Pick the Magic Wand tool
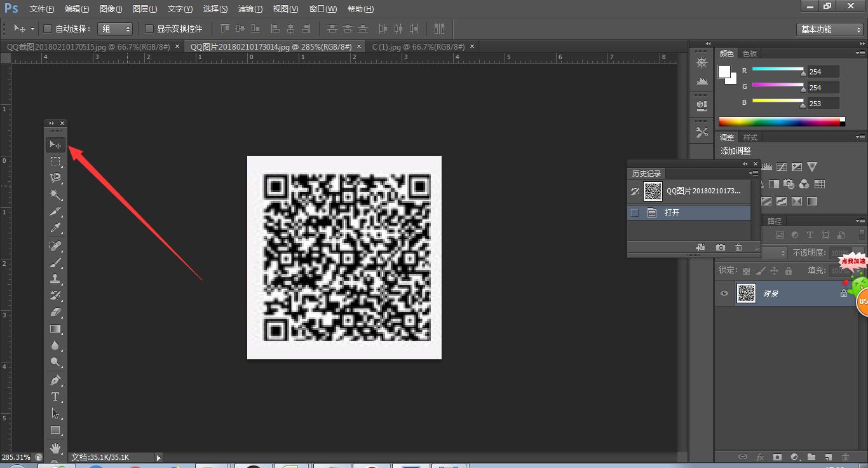 (x=55, y=195)
